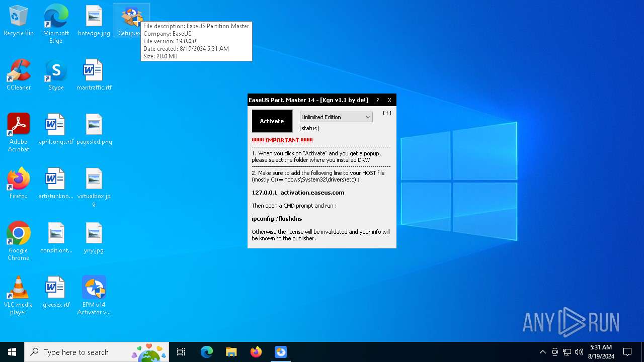Screen dimensions: 644x362
Task: Open Task View on the taskbar
Action: (181, 352)
